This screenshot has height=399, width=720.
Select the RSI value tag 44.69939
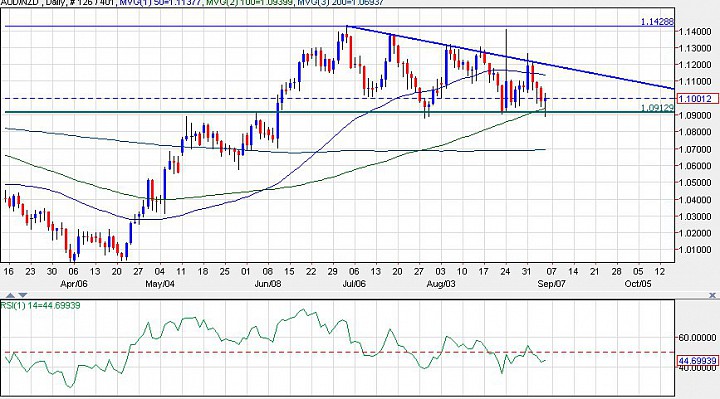(x=697, y=361)
